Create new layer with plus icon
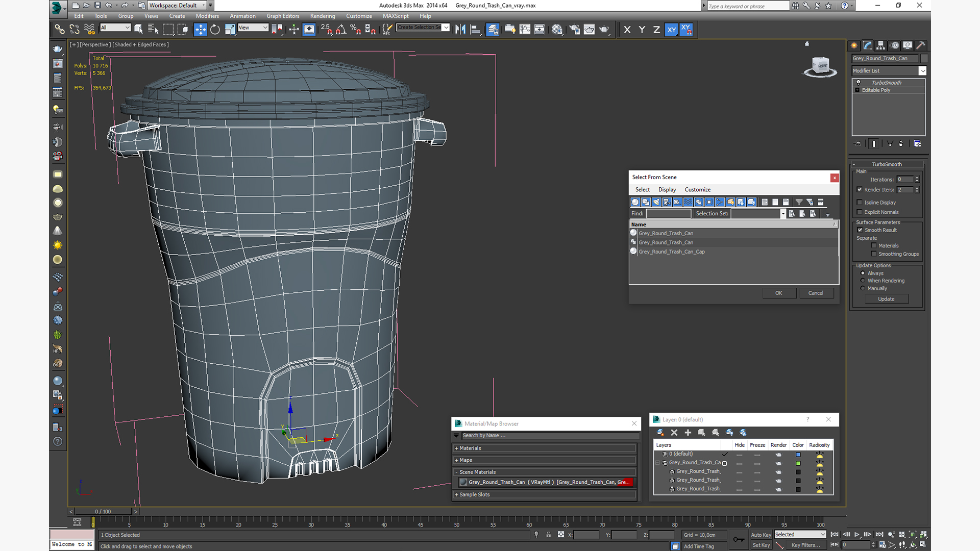980x551 pixels. coord(688,433)
